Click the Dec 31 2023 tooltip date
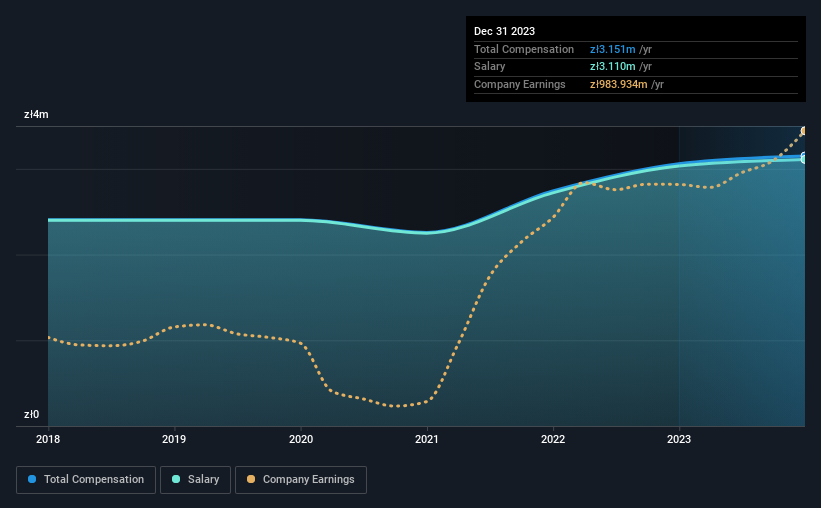821x508 pixels. coord(504,31)
